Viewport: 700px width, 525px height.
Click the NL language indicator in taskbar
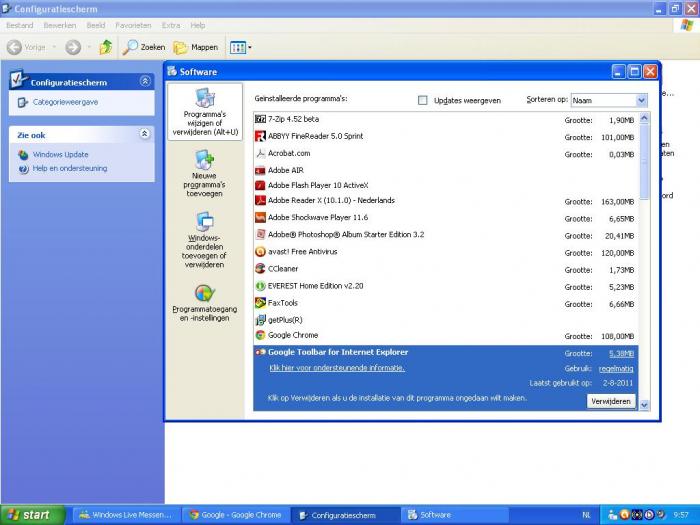(586, 515)
